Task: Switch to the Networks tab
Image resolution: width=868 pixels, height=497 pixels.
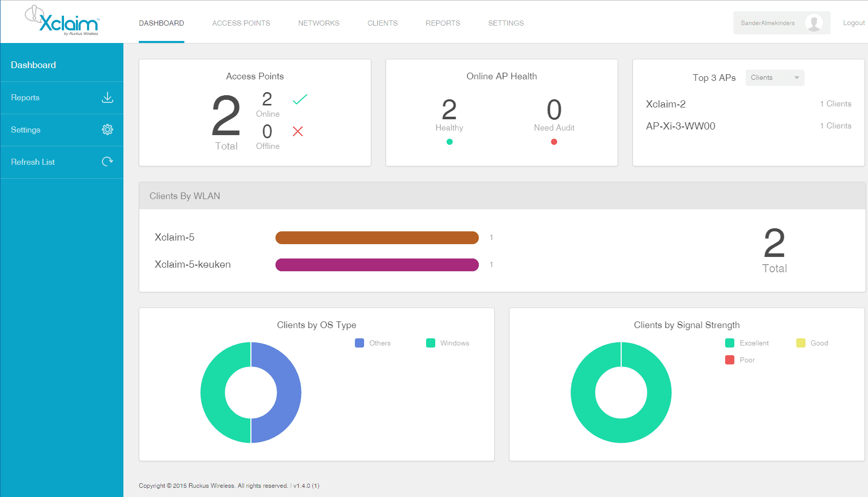Action: pos(319,23)
